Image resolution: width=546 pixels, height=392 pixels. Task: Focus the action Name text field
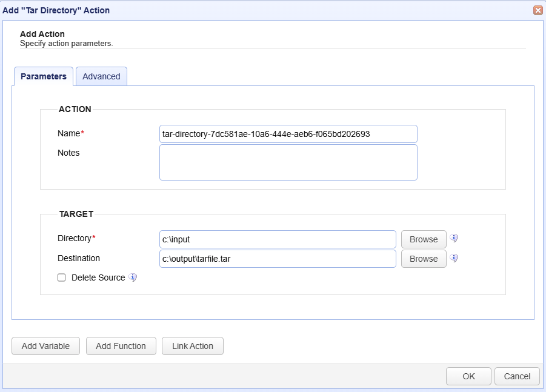point(288,134)
